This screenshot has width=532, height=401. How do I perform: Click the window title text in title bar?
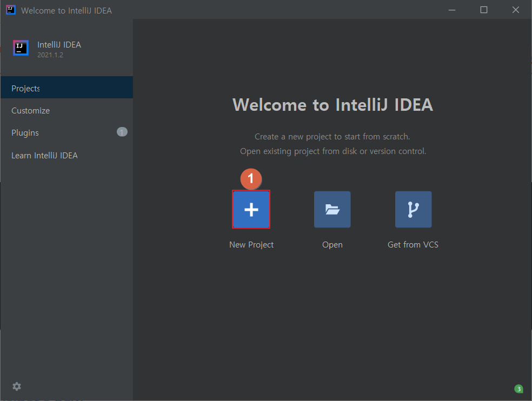[x=66, y=10]
